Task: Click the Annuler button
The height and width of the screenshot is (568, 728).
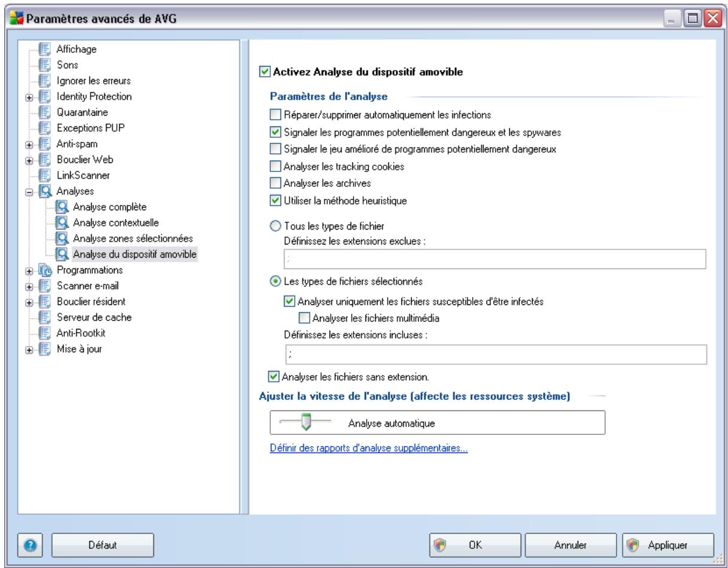Action: coord(572,544)
